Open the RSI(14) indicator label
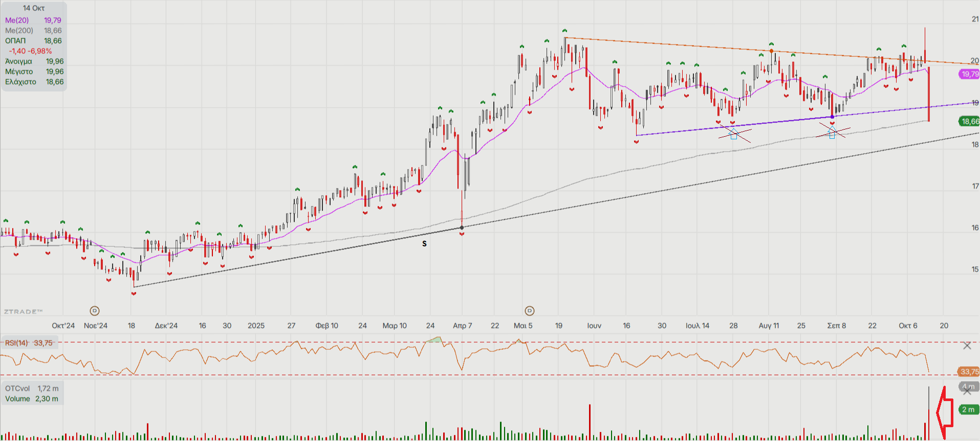Screen dimensions: 980x441 click(16, 343)
